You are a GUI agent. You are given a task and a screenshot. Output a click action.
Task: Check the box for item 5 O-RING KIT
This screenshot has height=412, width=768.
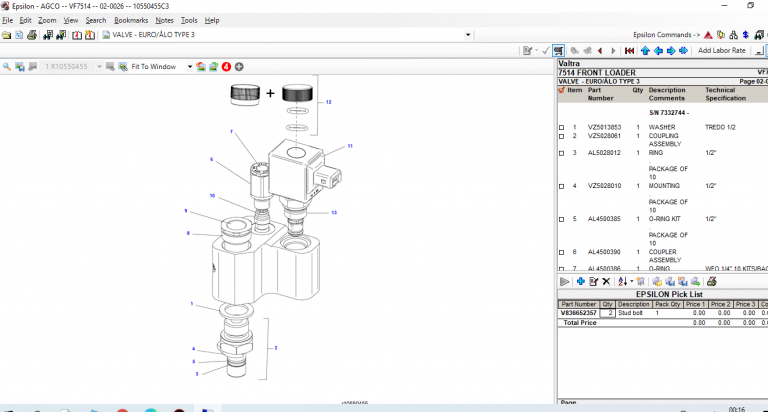(x=561, y=218)
